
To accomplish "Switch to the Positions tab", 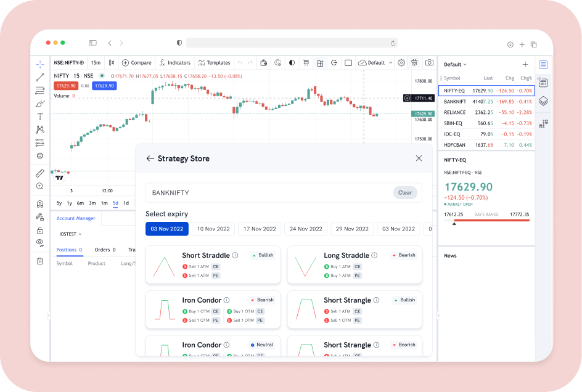I will click(69, 250).
